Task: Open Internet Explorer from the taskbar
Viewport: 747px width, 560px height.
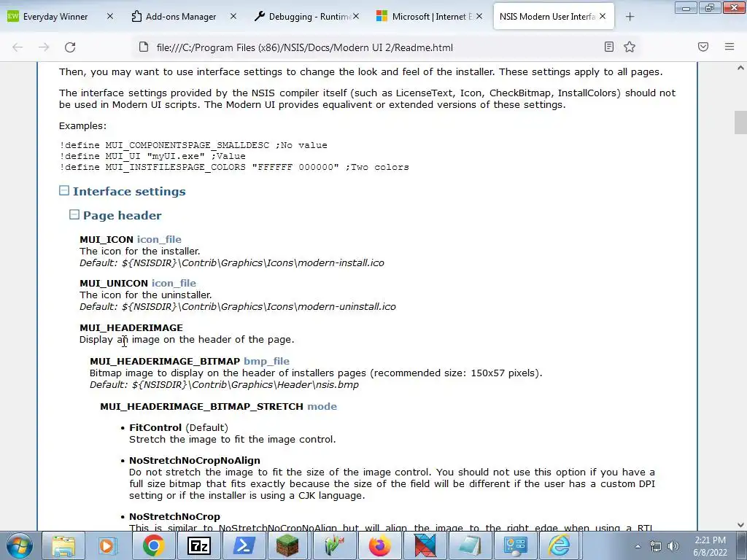Action: coord(560,545)
